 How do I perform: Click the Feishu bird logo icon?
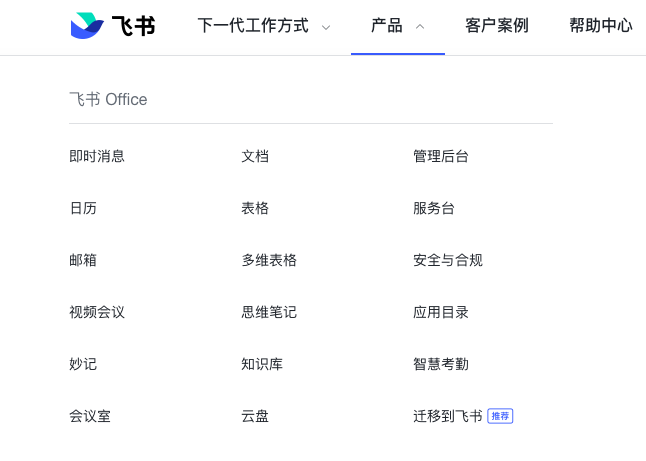87,26
